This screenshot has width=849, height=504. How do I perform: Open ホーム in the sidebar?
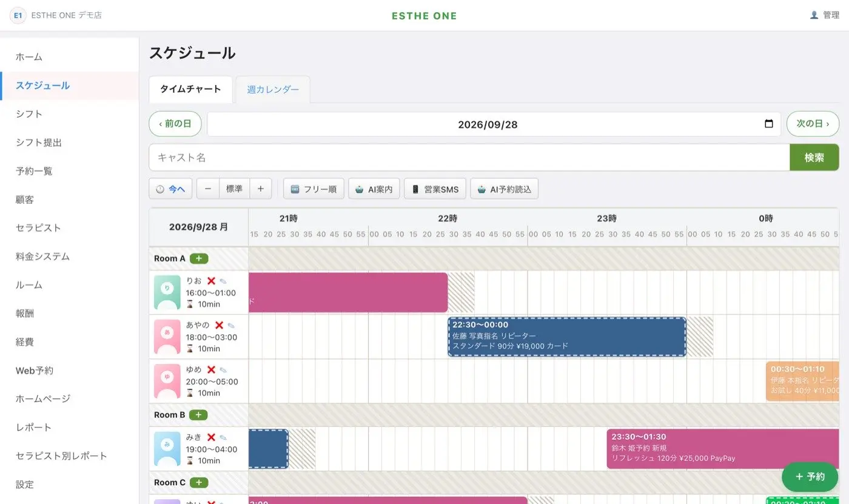click(x=70, y=57)
